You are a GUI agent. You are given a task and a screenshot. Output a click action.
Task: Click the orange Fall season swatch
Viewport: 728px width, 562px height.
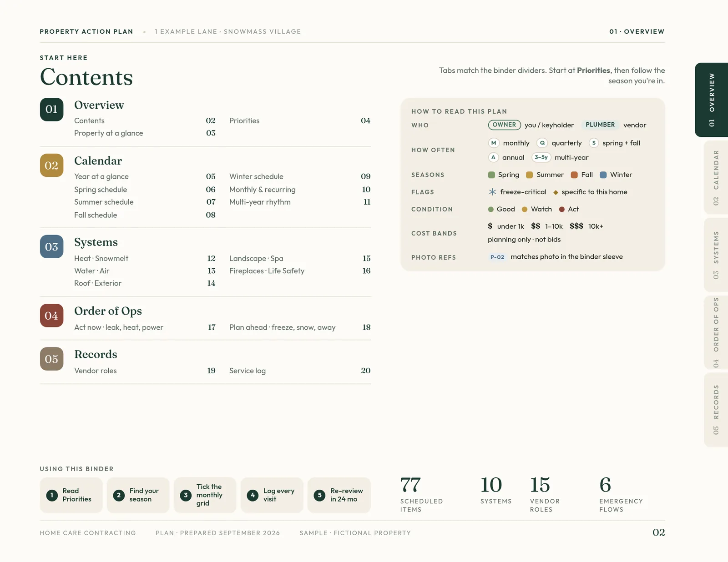click(574, 175)
